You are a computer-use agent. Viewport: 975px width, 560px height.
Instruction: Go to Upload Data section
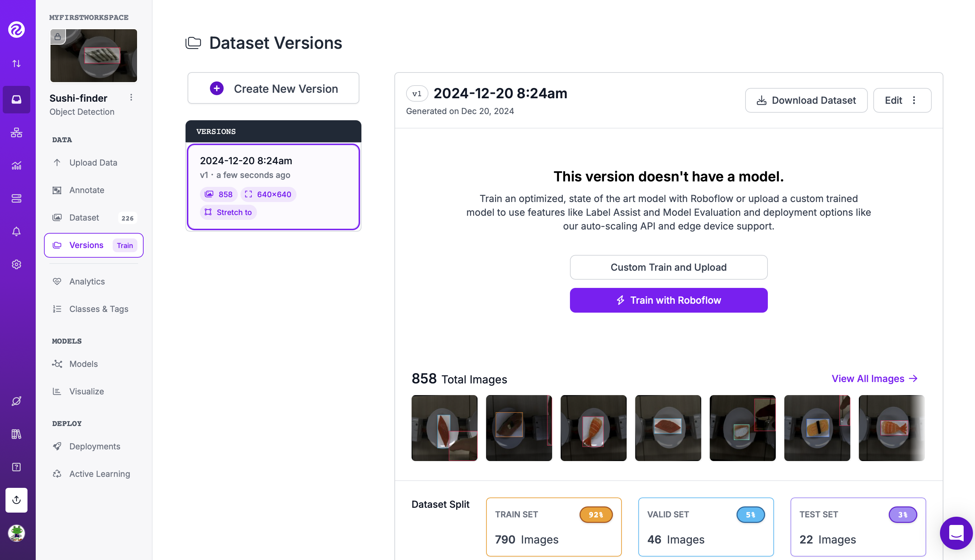tap(93, 163)
